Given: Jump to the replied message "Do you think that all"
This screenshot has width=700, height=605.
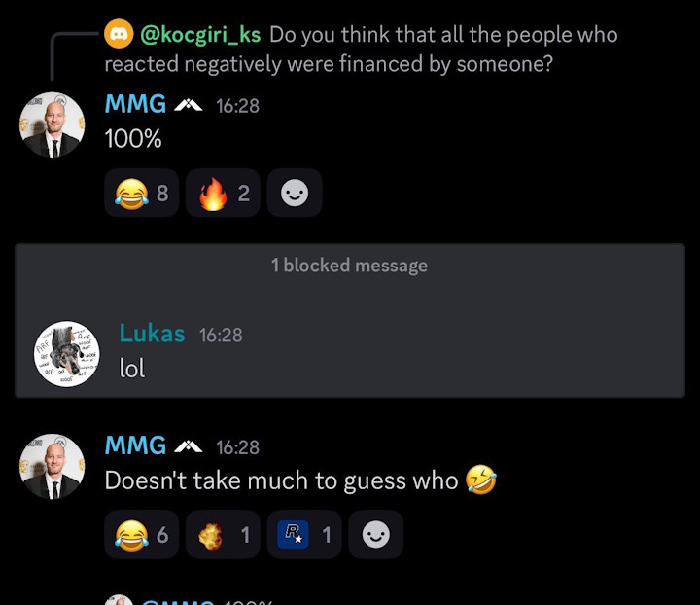Looking at the screenshot, I should (442, 36).
